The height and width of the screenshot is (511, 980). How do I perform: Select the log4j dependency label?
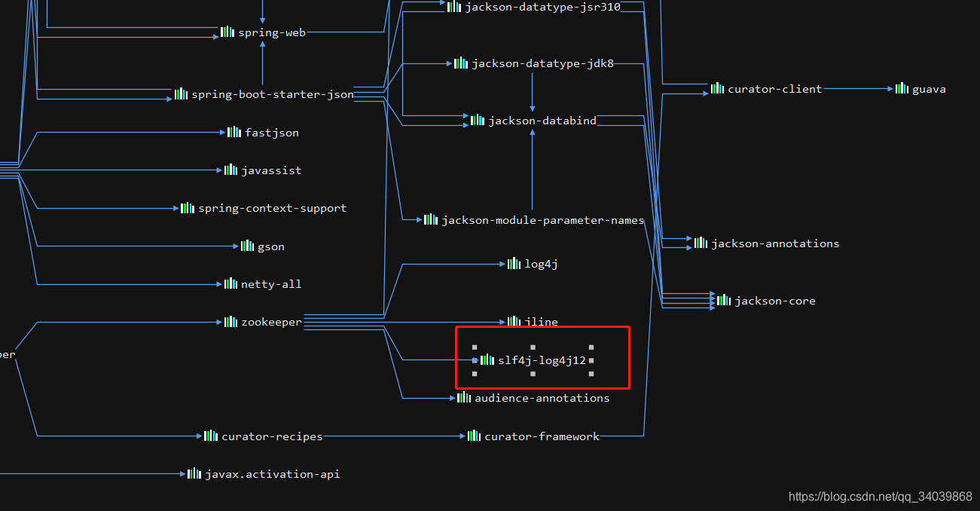click(541, 264)
